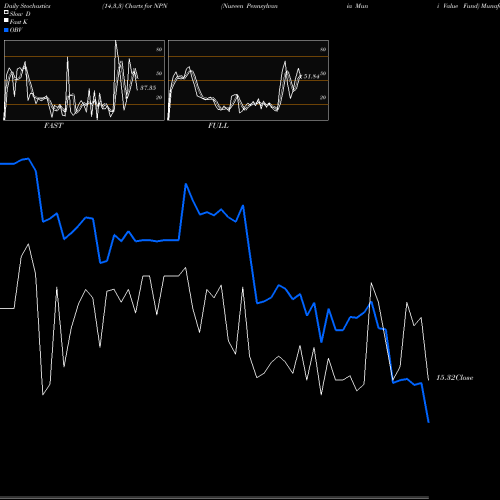Click the OBV legend label
500x500 pixels.
16,30
